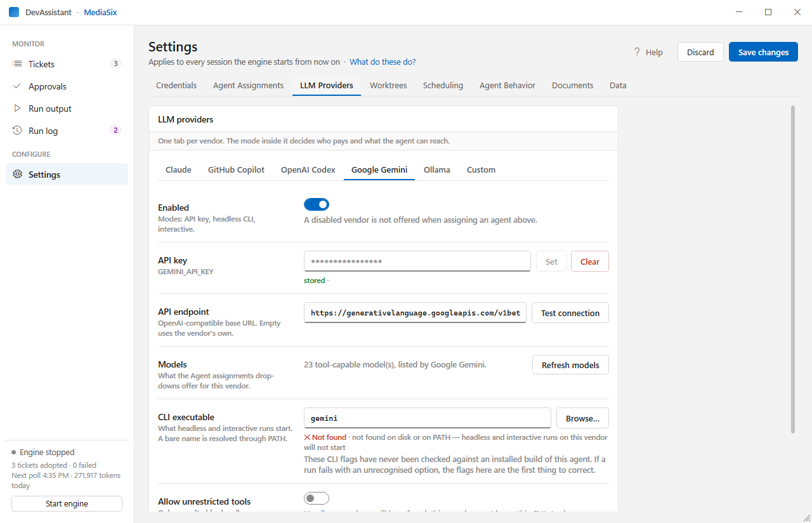Click Save changes button

pyautogui.click(x=763, y=52)
